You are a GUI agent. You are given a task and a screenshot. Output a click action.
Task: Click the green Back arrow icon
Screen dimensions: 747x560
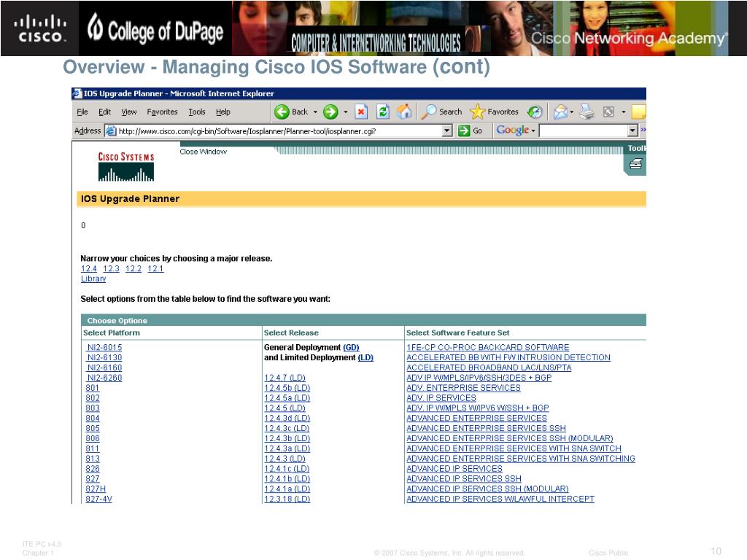coord(282,112)
